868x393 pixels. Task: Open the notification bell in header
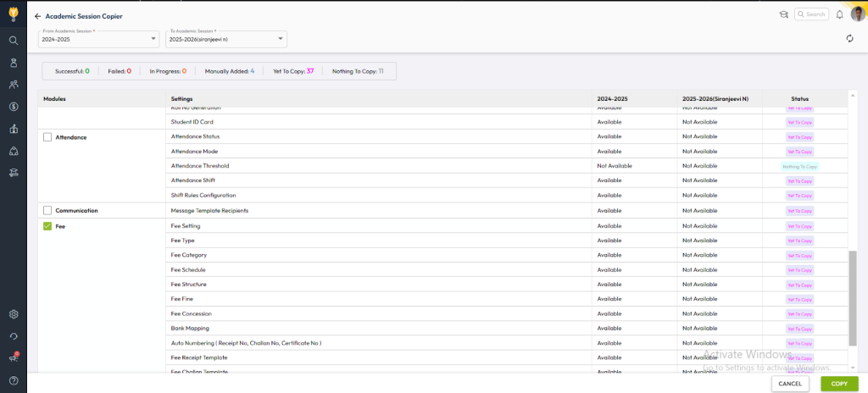pyautogui.click(x=839, y=14)
